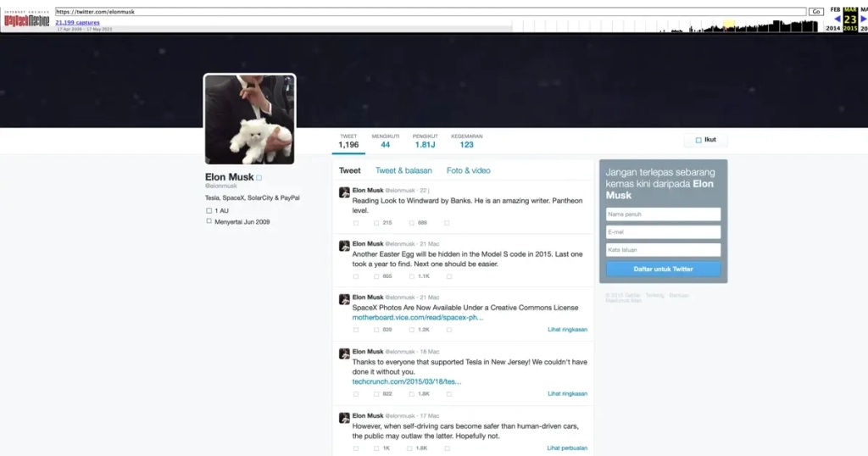868x456 pixels.
Task: Click the 'Menyertai Jun 2009' text
Action: click(x=242, y=222)
